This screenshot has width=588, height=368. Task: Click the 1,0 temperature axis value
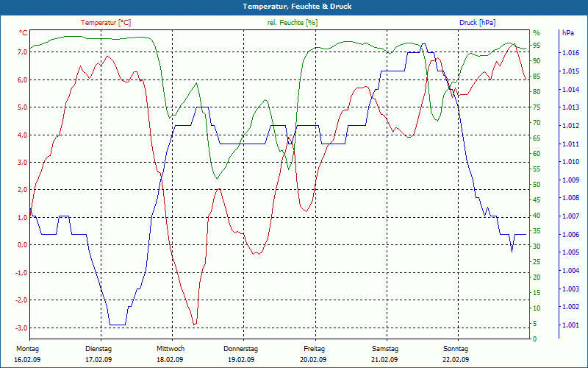point(23,217)
